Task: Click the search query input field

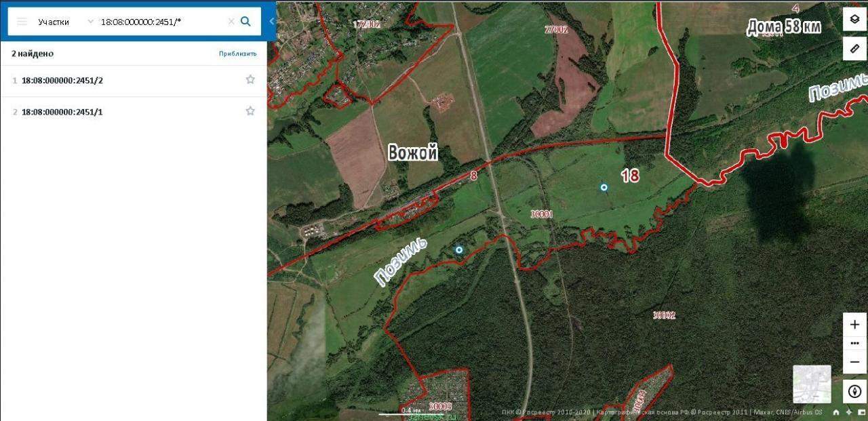Action: click(161, 22)
